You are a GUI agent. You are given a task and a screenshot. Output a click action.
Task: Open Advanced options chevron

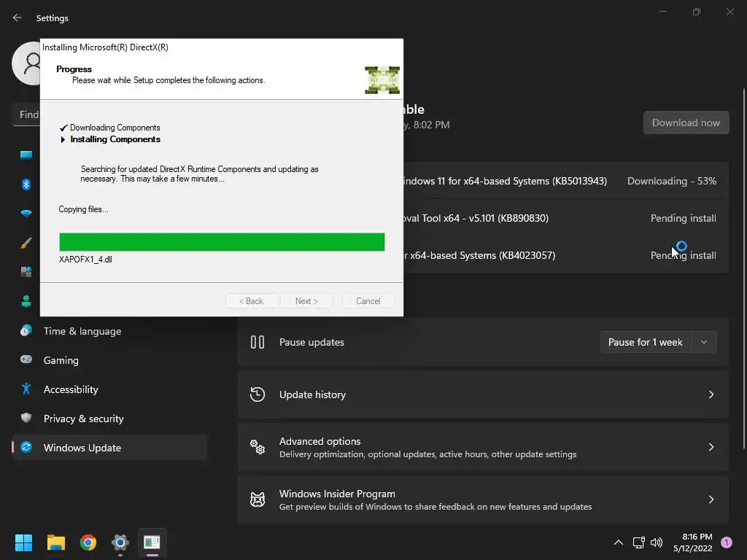pyautogui.click(x=711, y=447)
